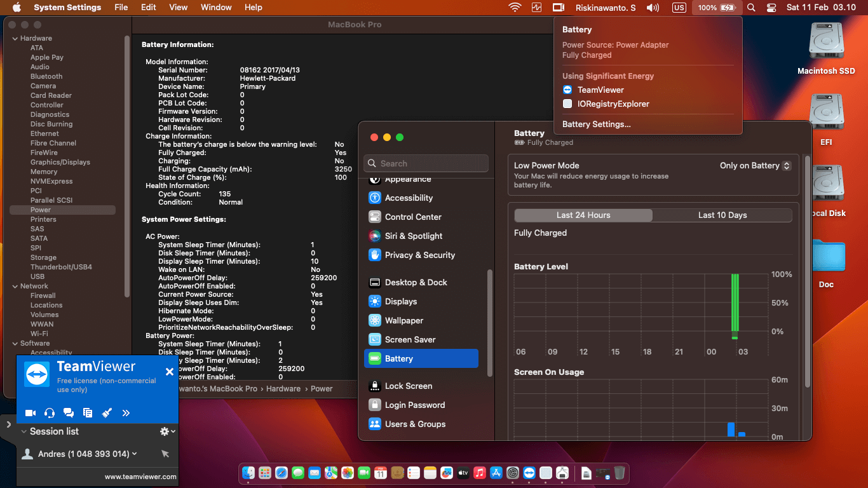Open Battery Settings from the battery menu

click(x=597, y=125)
